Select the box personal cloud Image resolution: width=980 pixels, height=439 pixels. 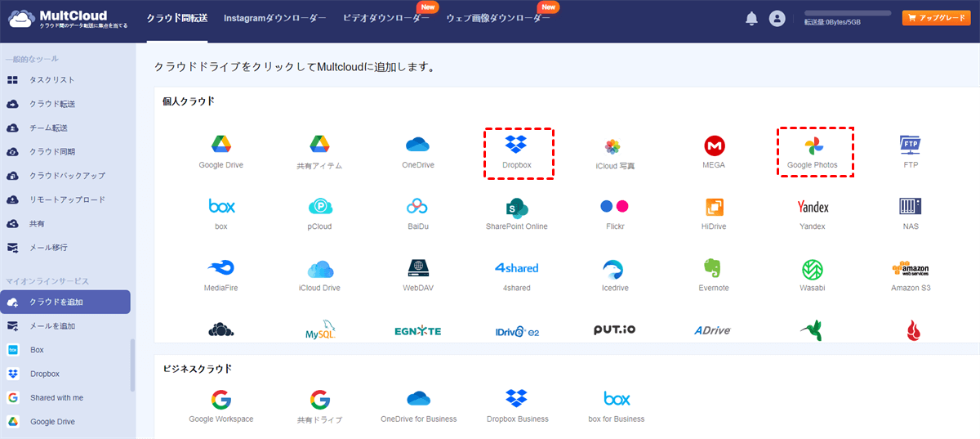click(221, 213)
